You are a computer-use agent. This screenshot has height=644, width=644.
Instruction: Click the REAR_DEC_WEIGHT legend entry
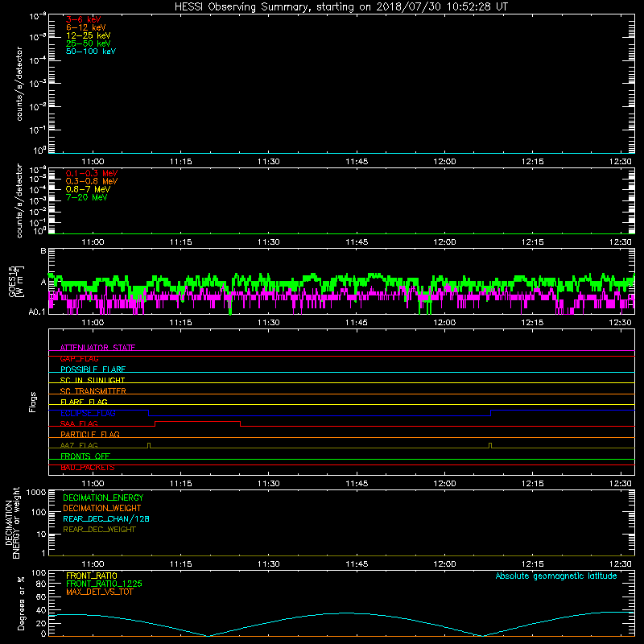(99, 530)
